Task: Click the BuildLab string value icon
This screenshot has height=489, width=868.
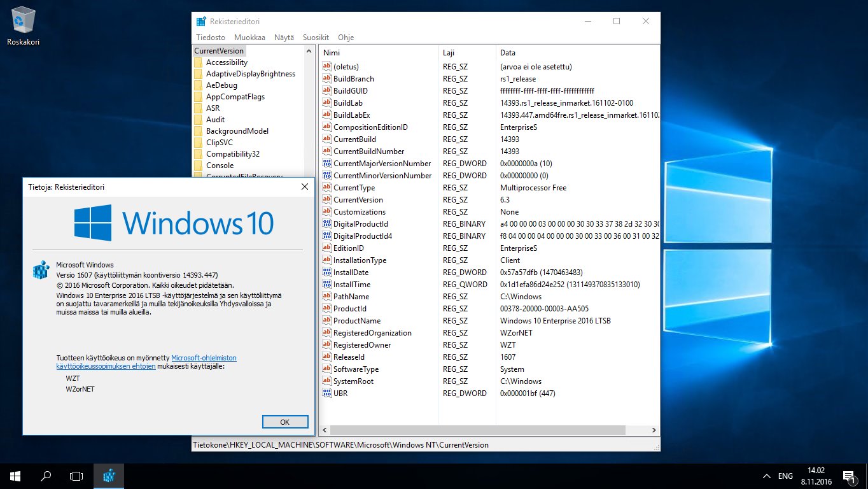Action: pyautogui.click(x=327, y=103)
